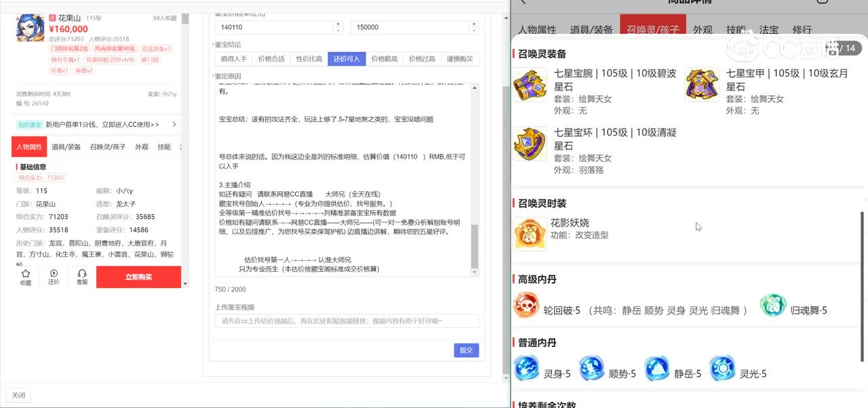The width and height of the screenshot is (868, 408).
Task: Click the 编号: 26510 text
Action: (x=33, y=104)
